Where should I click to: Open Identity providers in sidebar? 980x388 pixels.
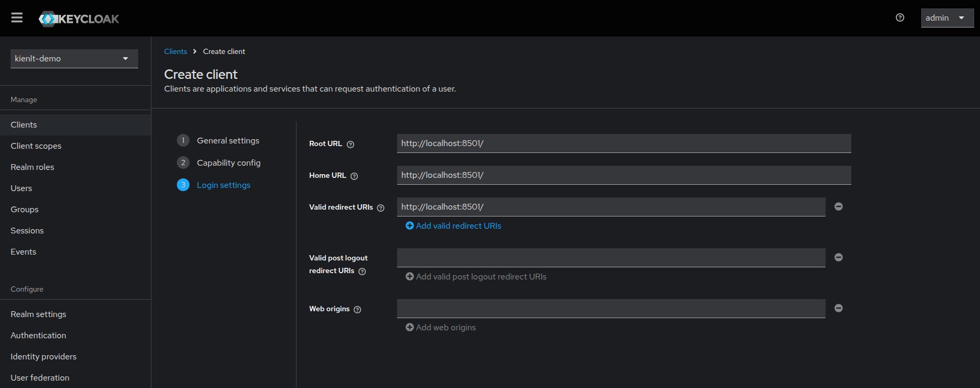pyautogui.click(x=43, y=357)
